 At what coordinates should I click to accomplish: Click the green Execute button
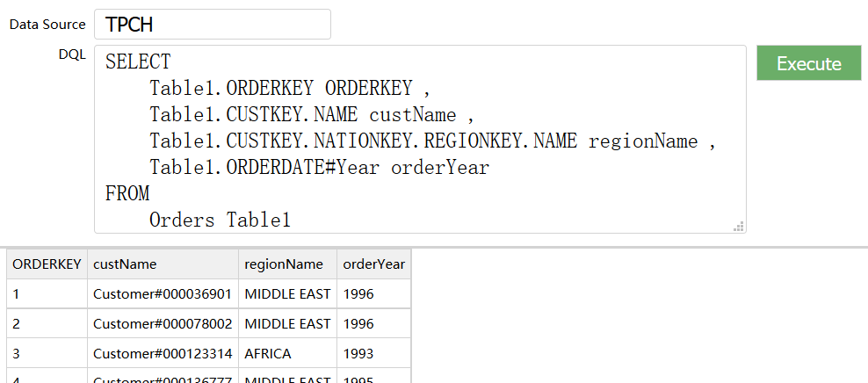point(808,63)
